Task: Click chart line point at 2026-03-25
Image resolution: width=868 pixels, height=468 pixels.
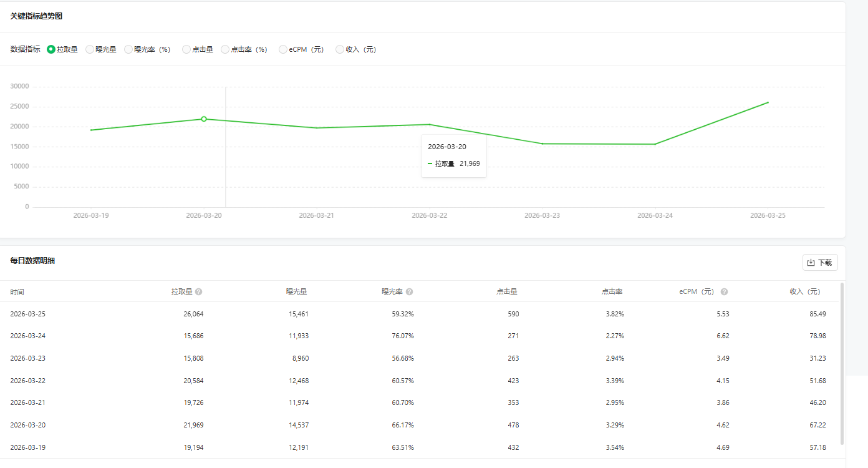Action: click(x=768, y=102)
